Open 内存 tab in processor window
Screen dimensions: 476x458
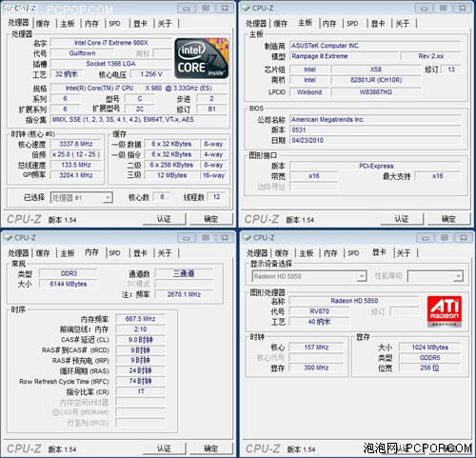click(x=91, y=24)
